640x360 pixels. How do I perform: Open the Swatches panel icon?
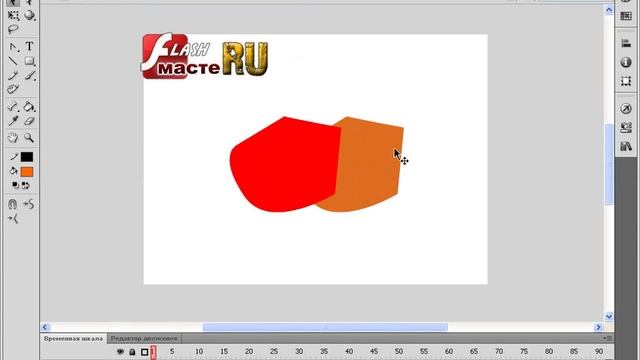point(626,16)
